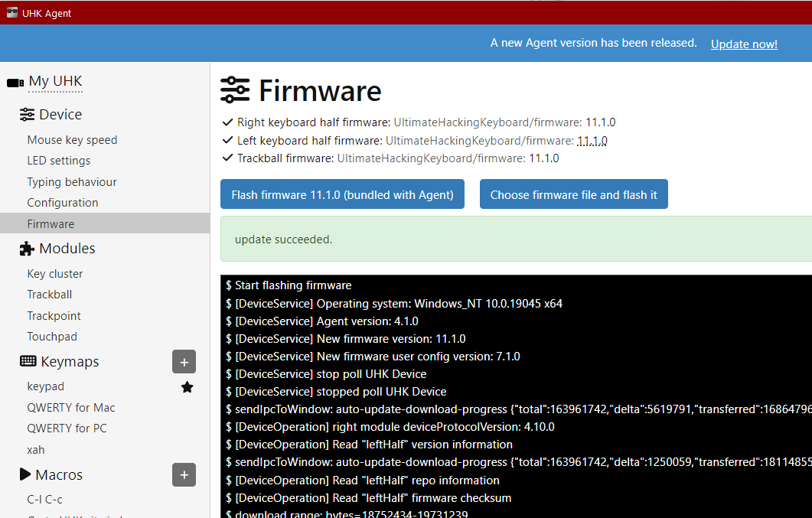This screenshot has width=812, height=518.
Task: Select the xah keymap
Action: pos(36,450)
